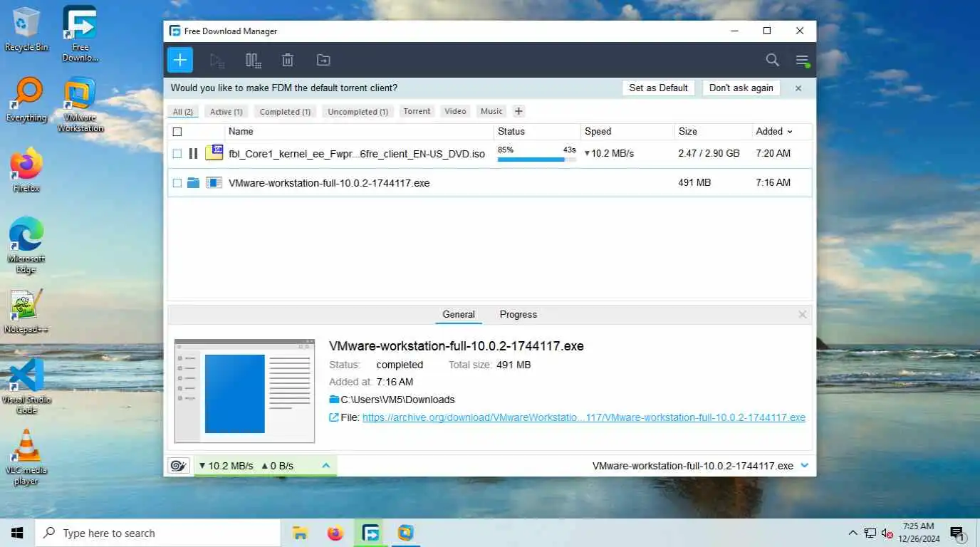Viewport: 980px width, 547px height.
Task: Click muted volume icon in tray
Action: pos(887,533)
